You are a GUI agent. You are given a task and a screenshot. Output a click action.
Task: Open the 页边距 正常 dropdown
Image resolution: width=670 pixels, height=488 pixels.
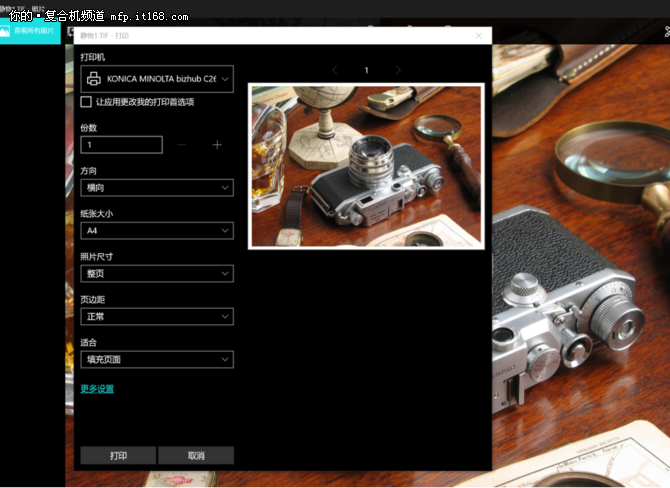coord(157,316)
